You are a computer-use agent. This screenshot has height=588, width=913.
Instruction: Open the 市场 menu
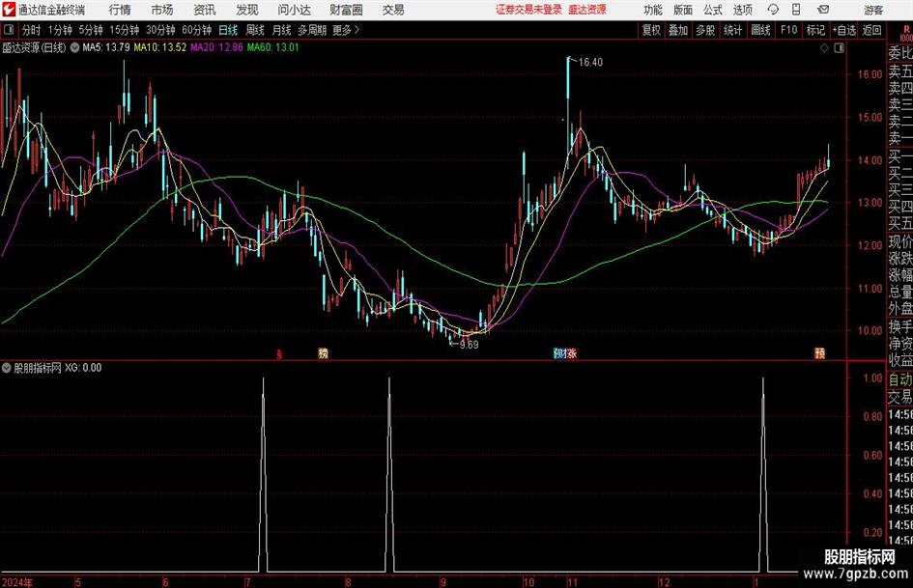point(162,10)
